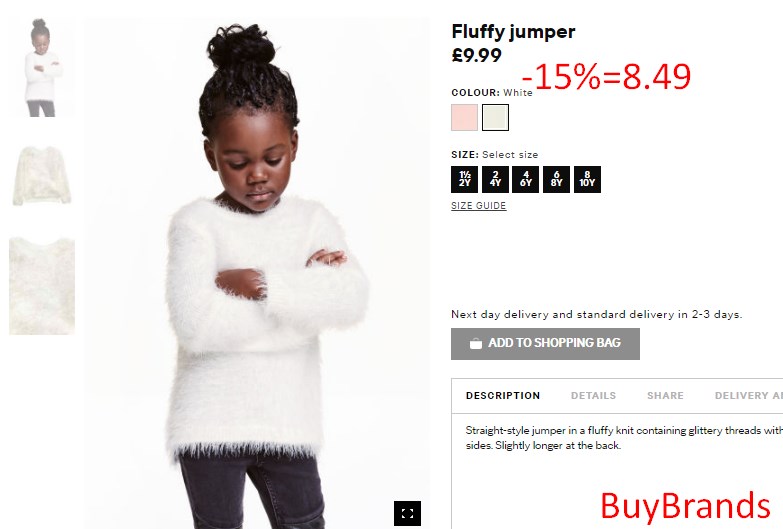View close-up fabric texture thumbnail
The width and height of the screenshot is (783, 529).
click(42, 286)
